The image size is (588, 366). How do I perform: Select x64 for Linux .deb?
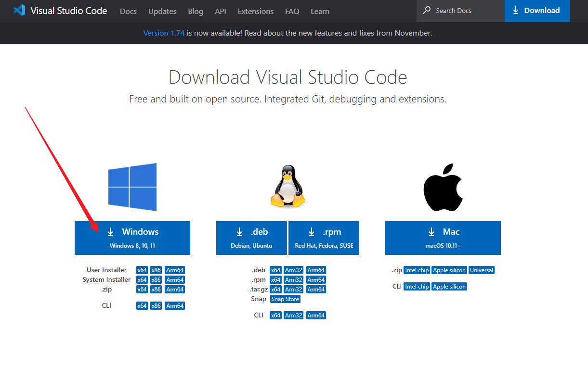coord(275,270)
